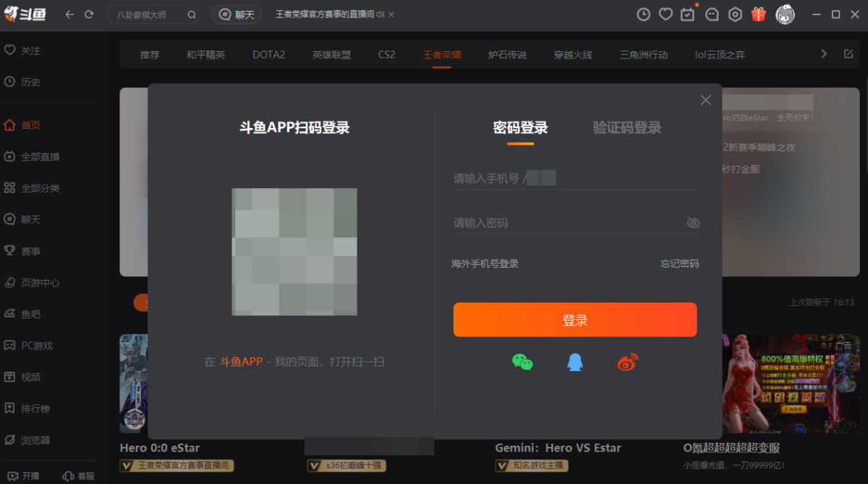868x484 pixels.
Task: Click the phone number input field
Action: 574,178
